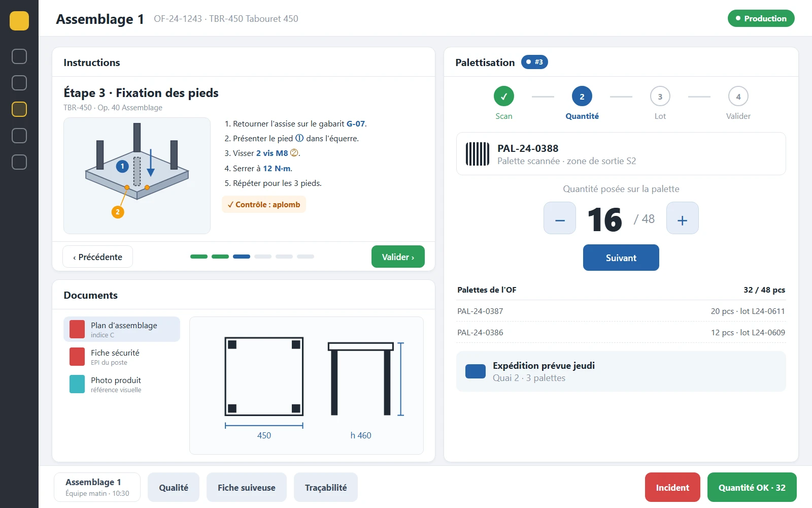This screenshot has width=812, height=508.
Task: Open the Traçabilité tab
Action: click(326, 487)
